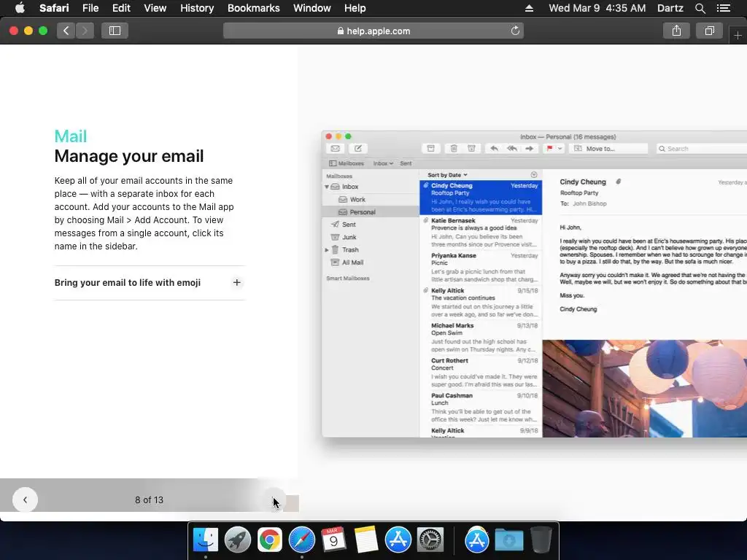Click the Trash delete icon in Mail toolbar

coord(454,149)
